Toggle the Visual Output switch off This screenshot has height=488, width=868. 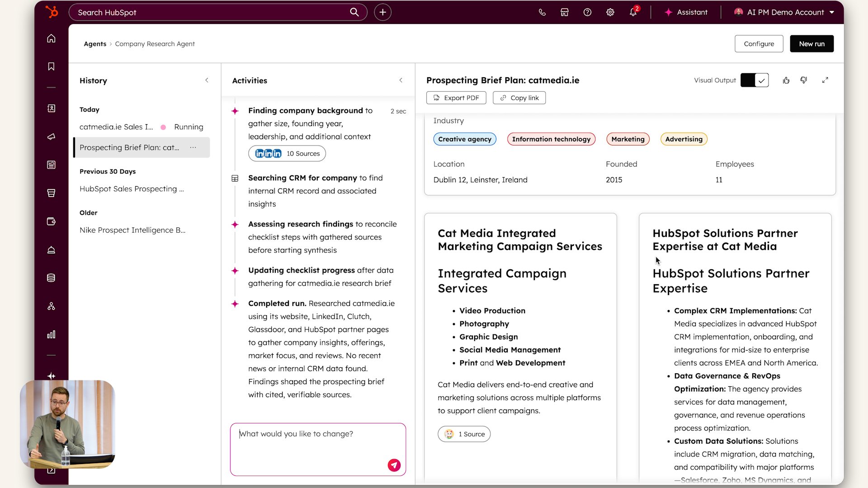[x=754, y=80]
